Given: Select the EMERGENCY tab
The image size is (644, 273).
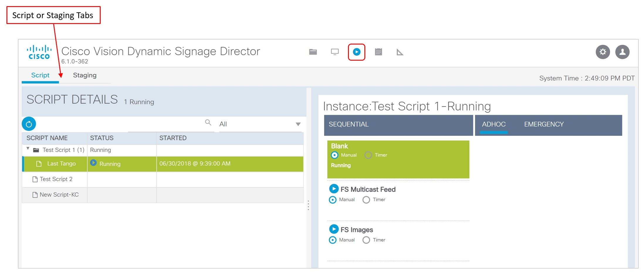Looking at the screenshot, I should [544, 124].
